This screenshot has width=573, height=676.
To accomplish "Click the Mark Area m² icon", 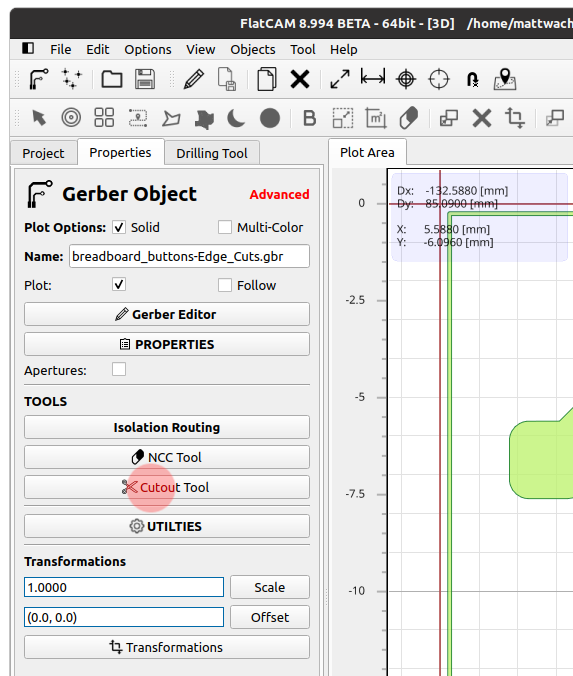I will tap(376, 118).
